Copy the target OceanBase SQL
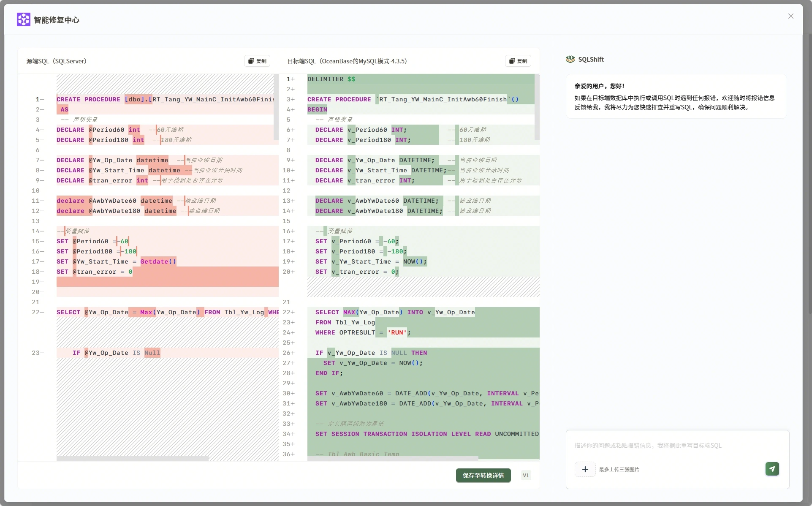The image size is (812, 506). click(518, 61)
